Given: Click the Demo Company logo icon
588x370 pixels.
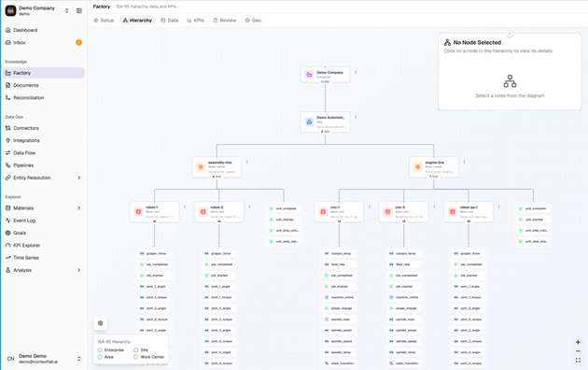Looking at the screenshot, I should pyautogui.click(x=10, y=10).
